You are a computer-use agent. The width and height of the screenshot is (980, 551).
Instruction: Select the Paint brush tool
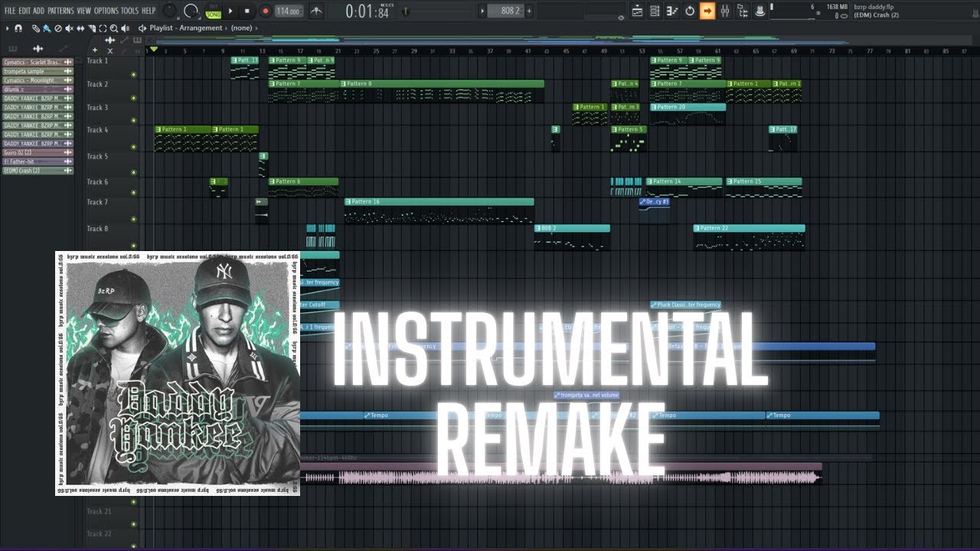click(47, 28)
